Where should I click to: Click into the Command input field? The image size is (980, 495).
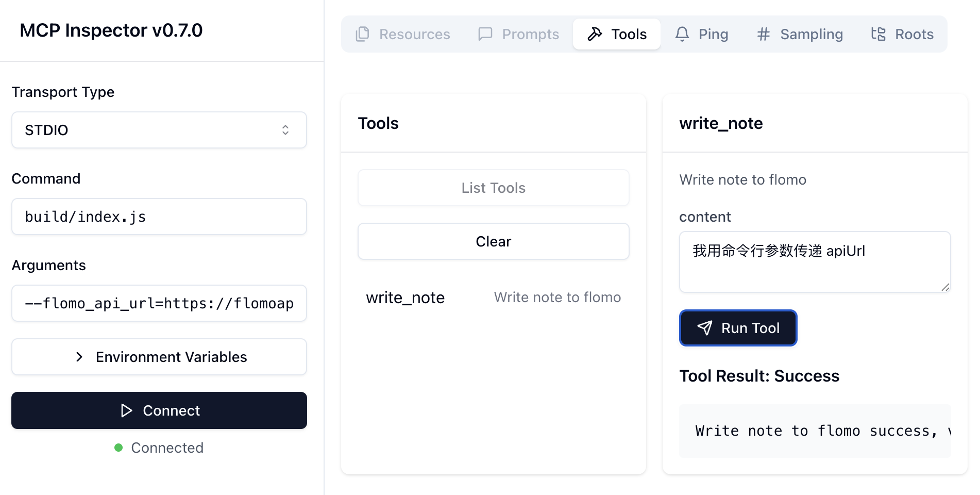(159, 217)
